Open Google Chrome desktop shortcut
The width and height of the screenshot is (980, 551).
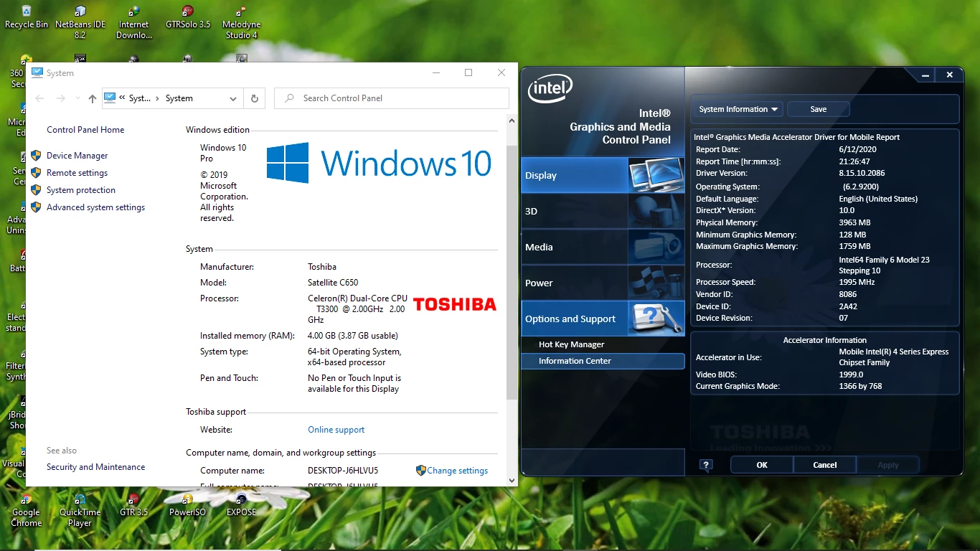[x=27, y=510]
